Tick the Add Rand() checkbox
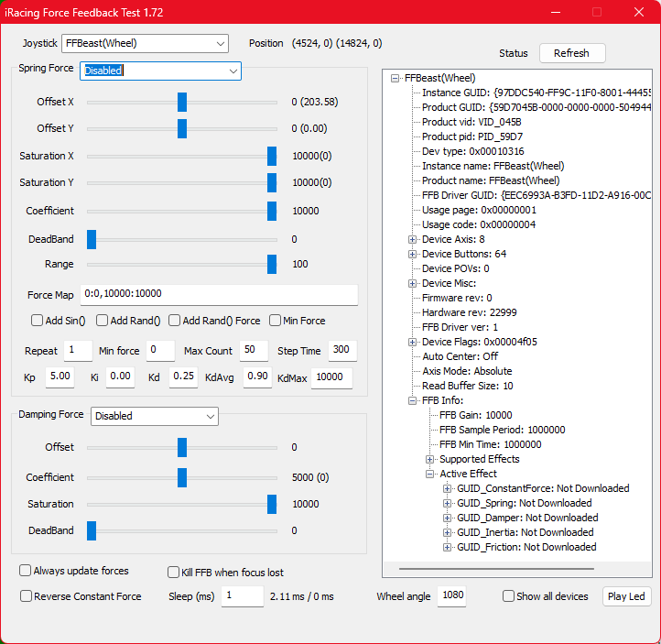This screenshot has width=661, height=644. click(102, 321)
